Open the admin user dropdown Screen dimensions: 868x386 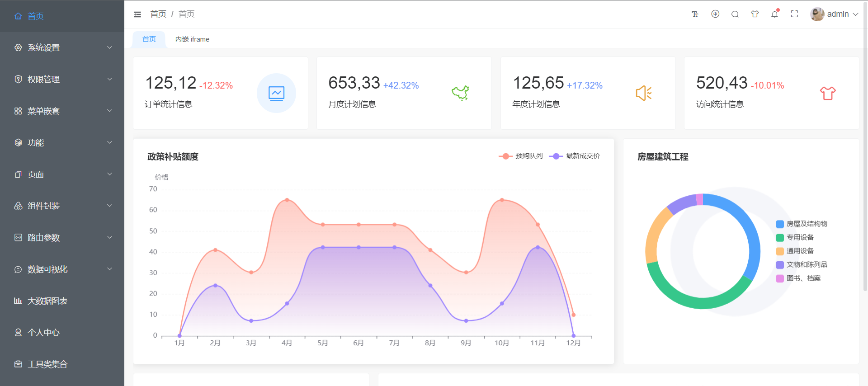pyautogui.click(x=835, y=14)
